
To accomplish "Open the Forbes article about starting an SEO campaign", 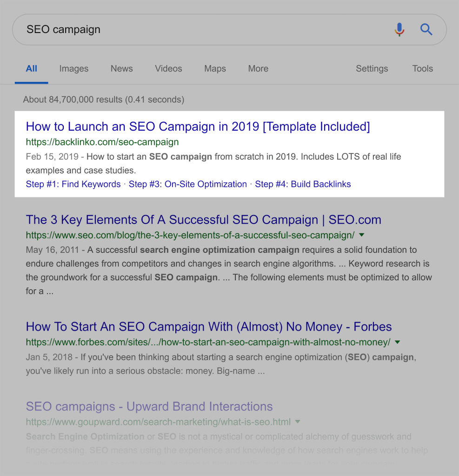I will coord(209,326).
